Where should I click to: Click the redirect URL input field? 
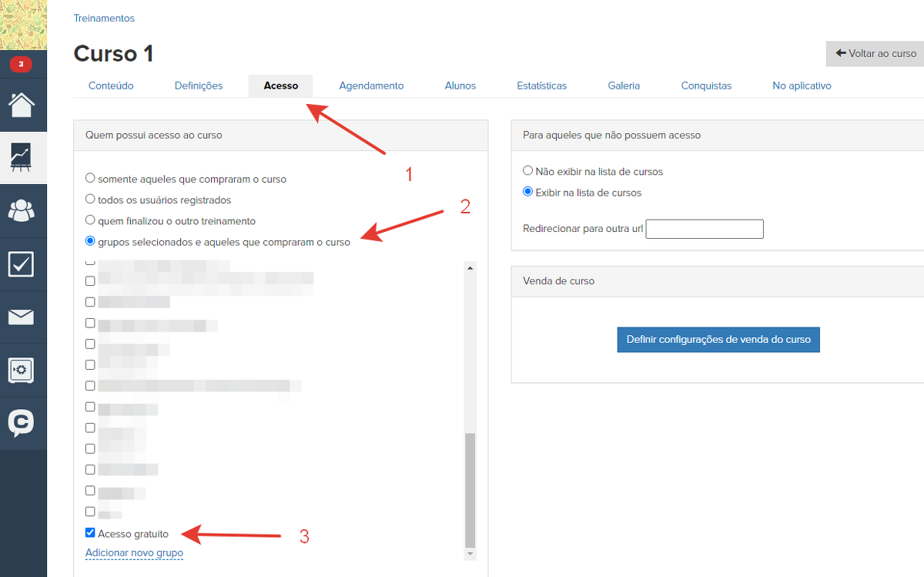pos(704,229)
